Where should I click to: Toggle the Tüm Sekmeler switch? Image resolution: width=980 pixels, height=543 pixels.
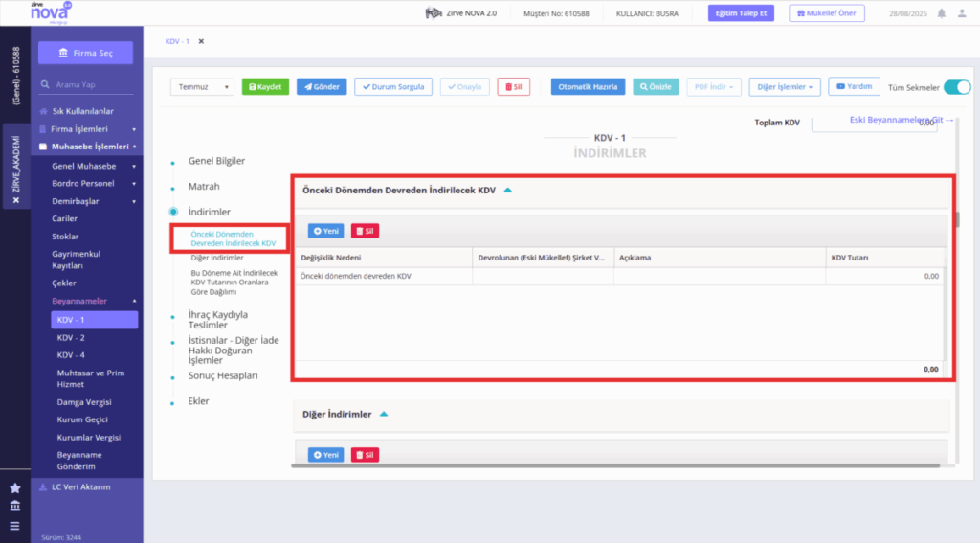pos(957,87)
